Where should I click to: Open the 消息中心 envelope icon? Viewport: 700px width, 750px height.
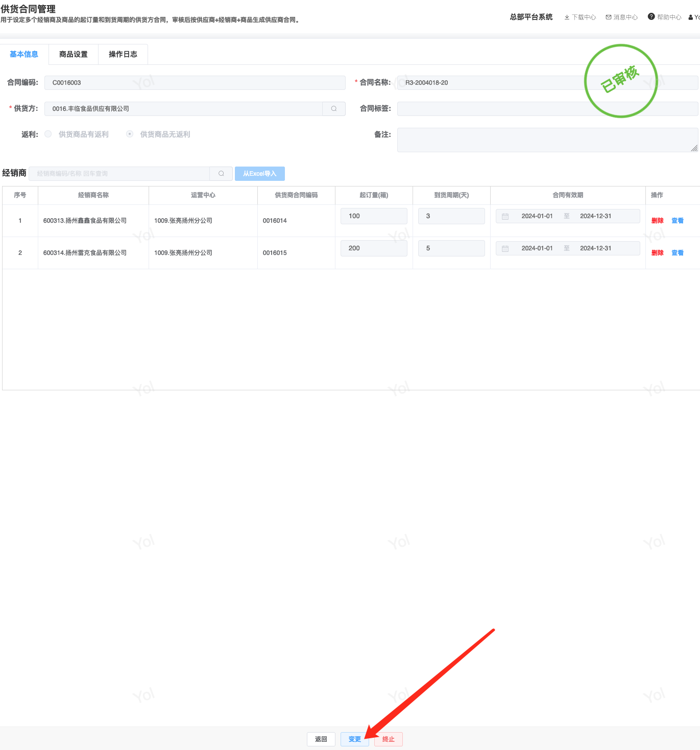coord(609,17)
